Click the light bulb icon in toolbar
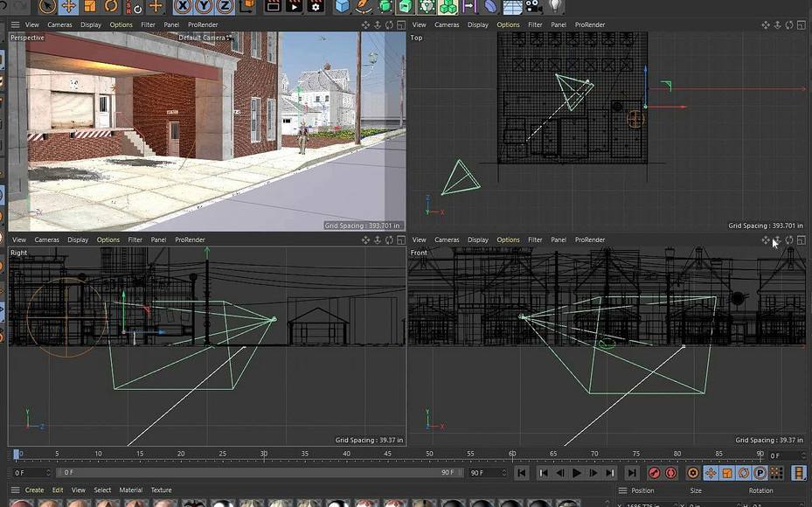This screenshot has height=507, width=812. click(x=553, y=6)
